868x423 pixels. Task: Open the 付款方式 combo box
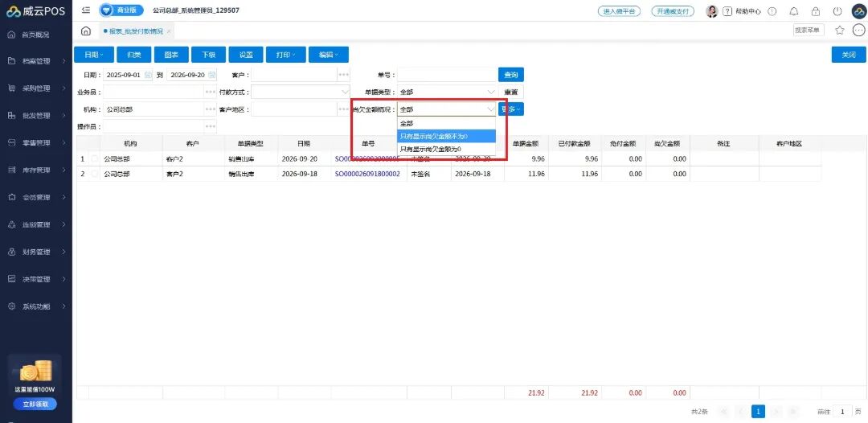click(x=301, y=92)
